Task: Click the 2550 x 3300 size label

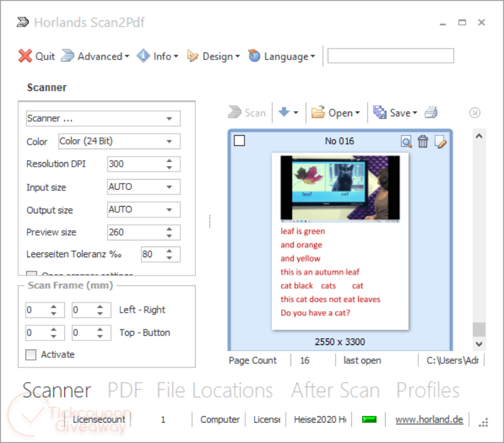Action: [x=340, y=342]
